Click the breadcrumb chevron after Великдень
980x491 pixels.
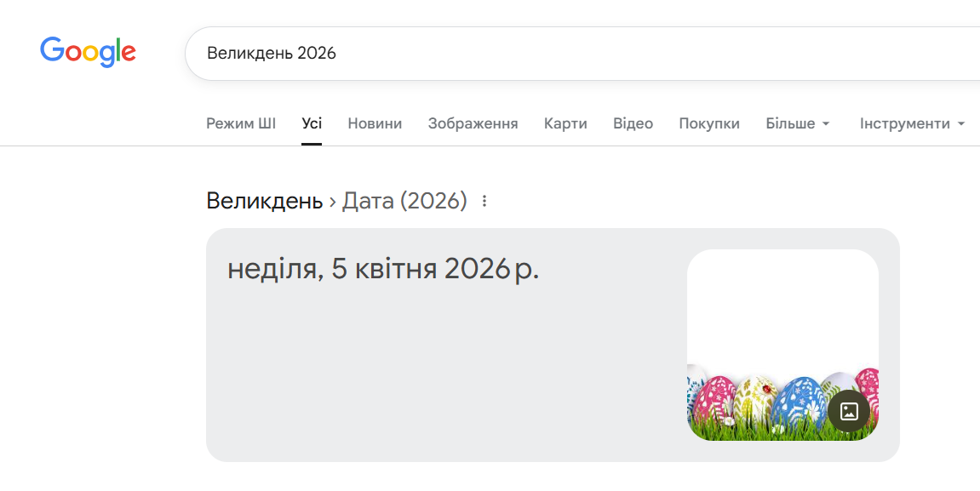[332, 203]
